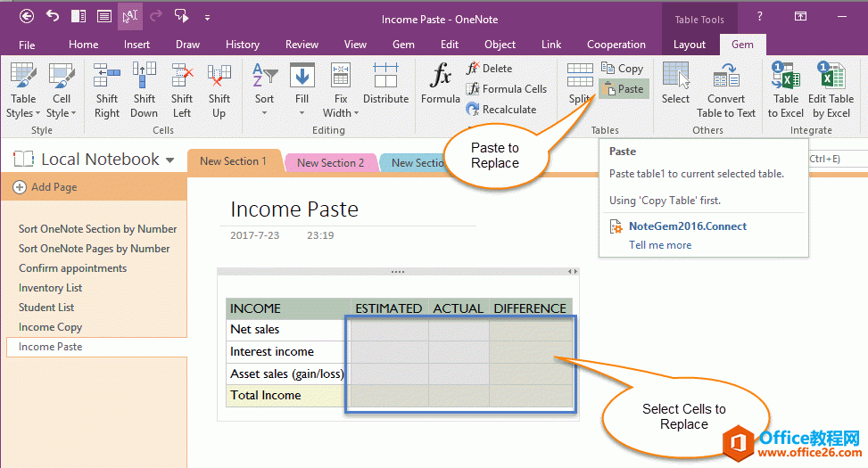Click Convert Table to Text
This screenshot has height=468, width=868.
[x=726, y=90]
